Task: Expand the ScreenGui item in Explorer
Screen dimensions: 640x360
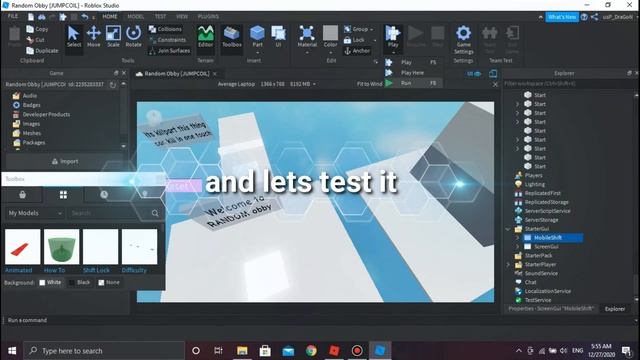Action: click(x=517, y=247)
